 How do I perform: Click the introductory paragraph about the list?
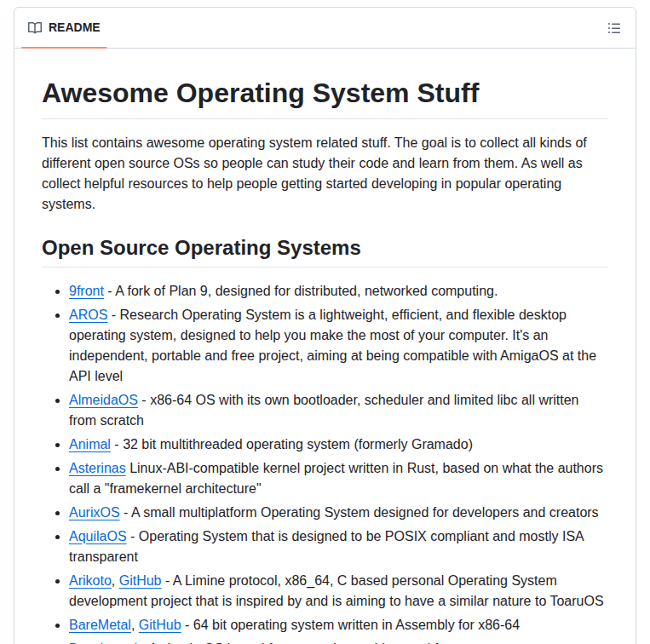(313, 173)
